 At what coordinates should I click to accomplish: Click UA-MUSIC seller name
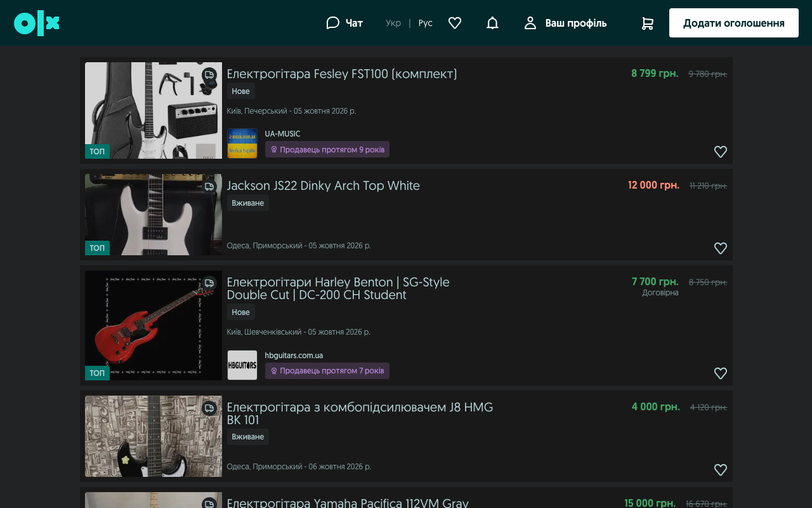[x=282, y=134]
